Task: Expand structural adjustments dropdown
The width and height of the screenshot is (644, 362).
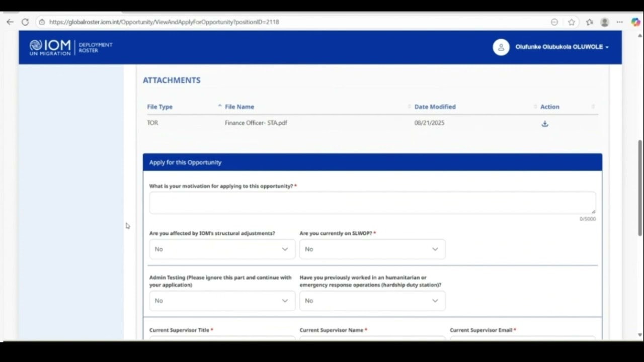Action: 222,249
